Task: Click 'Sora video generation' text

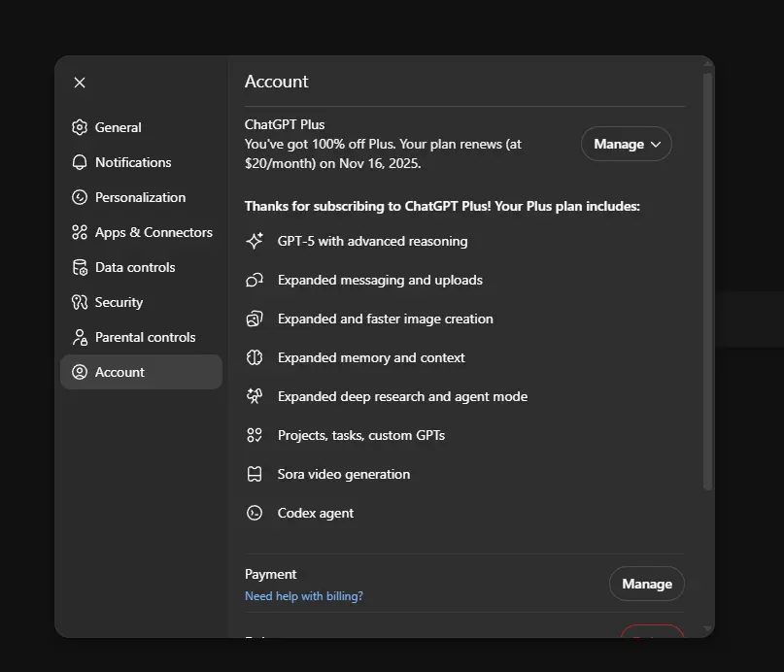Action: (344, 474)
